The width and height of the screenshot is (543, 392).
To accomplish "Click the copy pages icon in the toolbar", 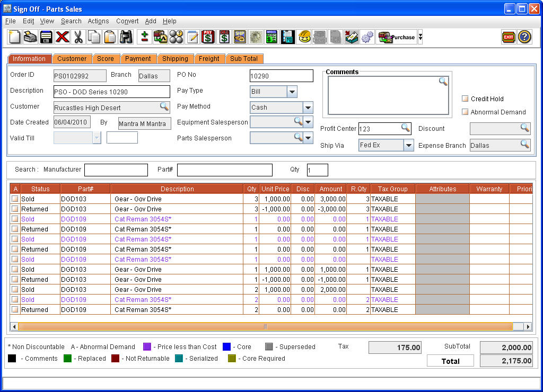I will [94, 37].
